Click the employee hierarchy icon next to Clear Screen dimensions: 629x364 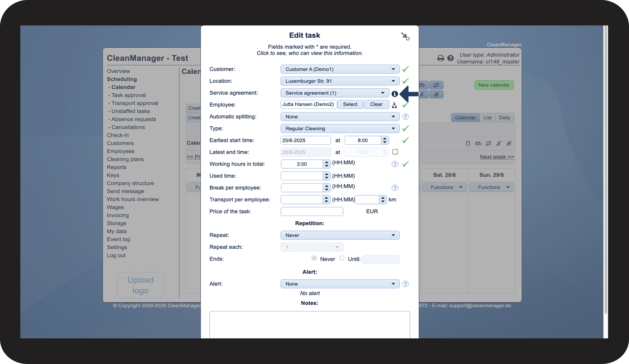(x=394, y=105)
